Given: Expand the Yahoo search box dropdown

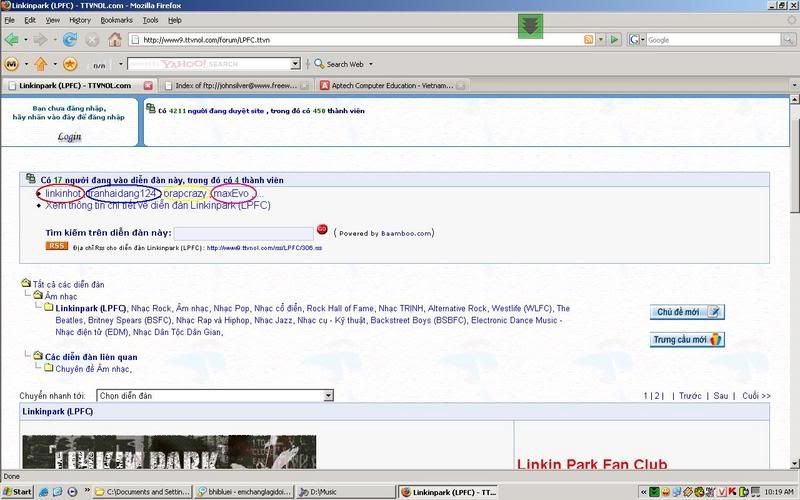Looking at the screenshot, I should point(295,64).
